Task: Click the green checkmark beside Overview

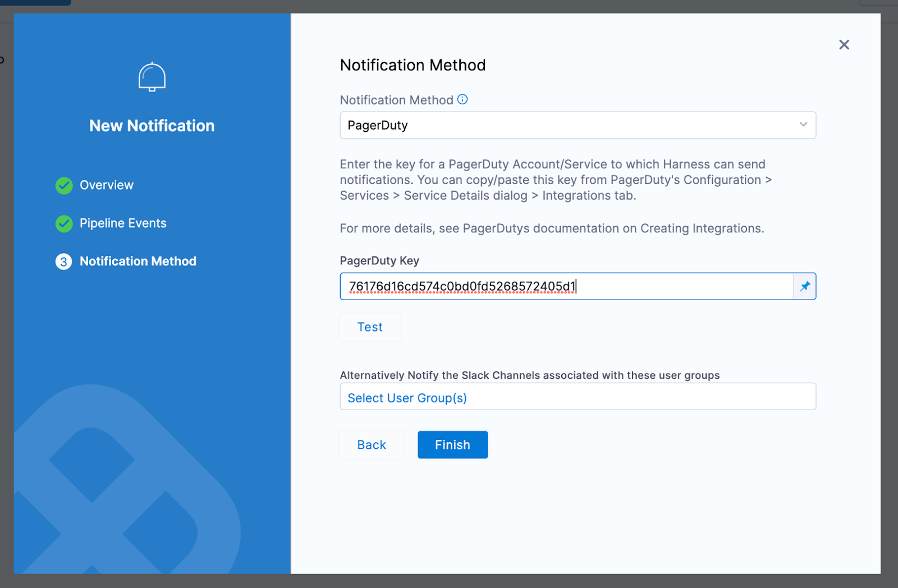Action: (x=63, y=185)
